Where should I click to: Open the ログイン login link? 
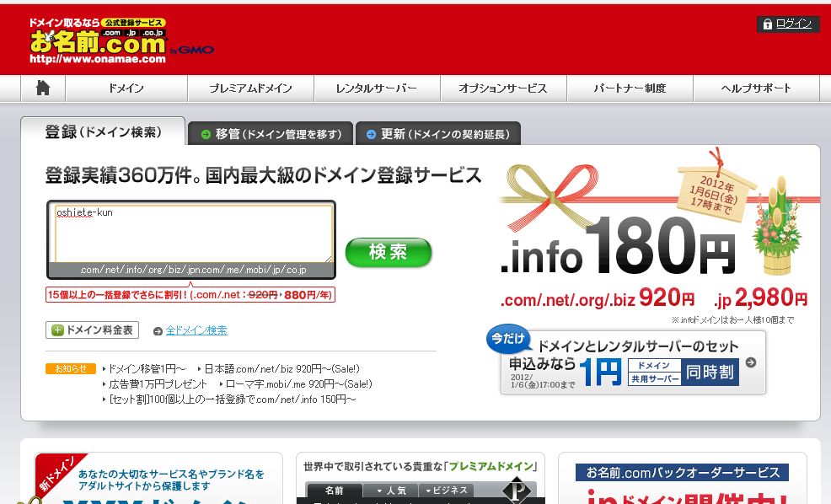[788, 24]
